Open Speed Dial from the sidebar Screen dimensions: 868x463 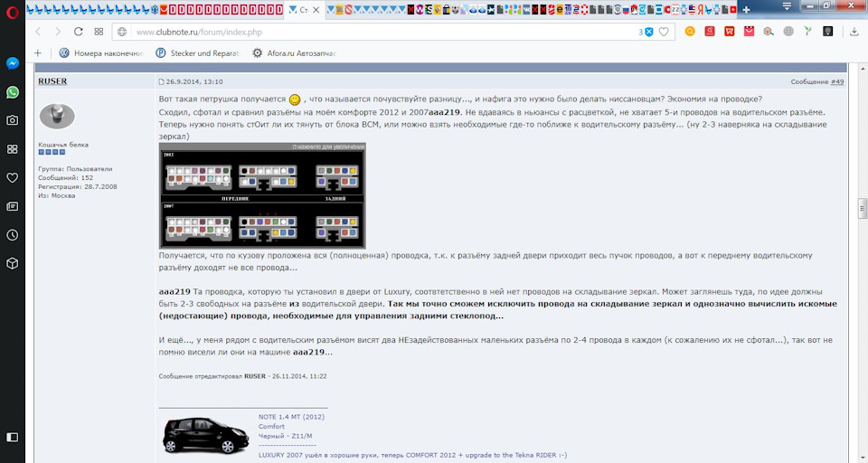[12, 149]
